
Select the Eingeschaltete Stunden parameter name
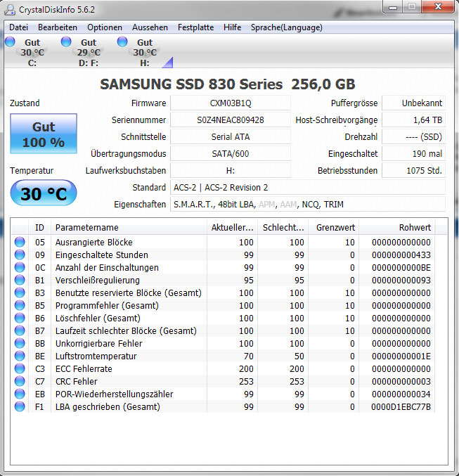(x=102, y=255)
